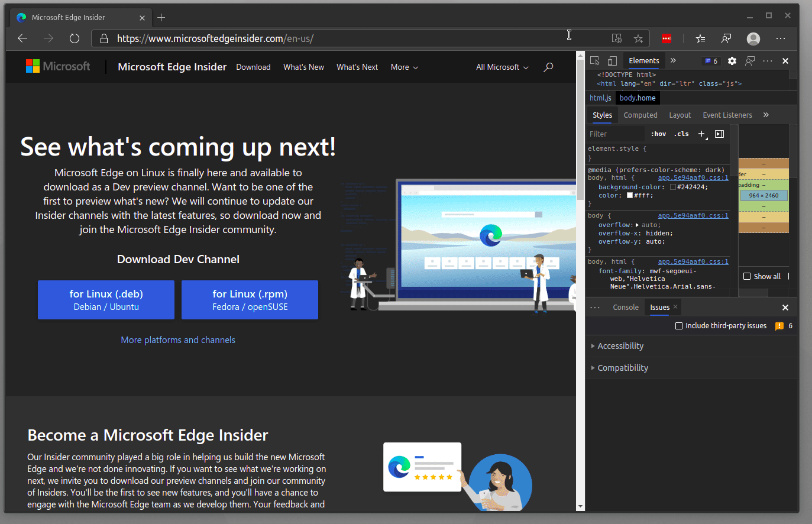Toggle device emulation in DevTools
The width and height of the screenshot is (812, 524).
(612, 61)
